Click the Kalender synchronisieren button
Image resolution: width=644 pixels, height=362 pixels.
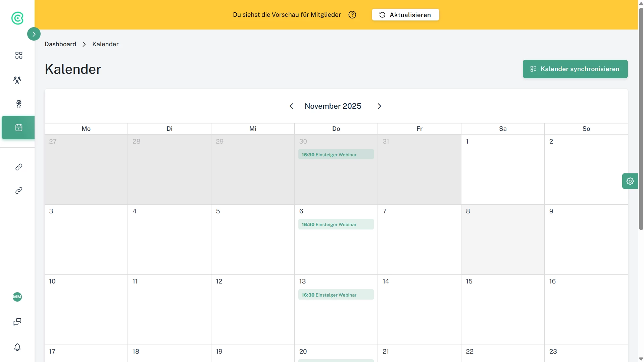[x=575, y=69]
